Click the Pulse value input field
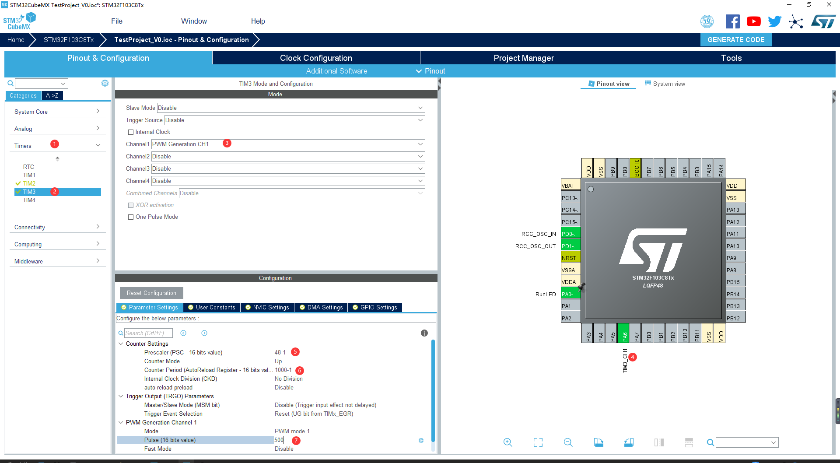This screenshot has height=463, width=840. 346,440
